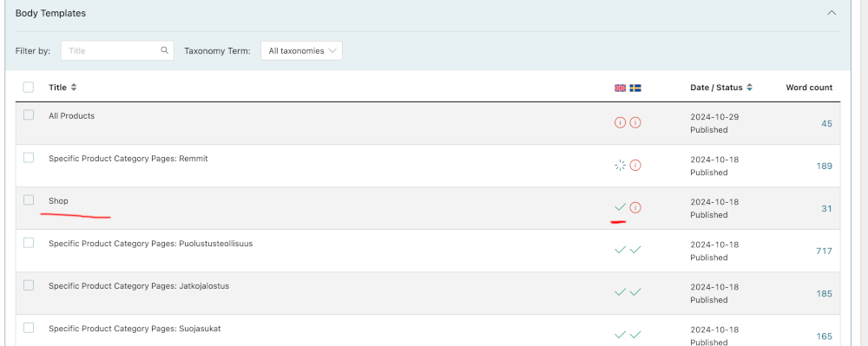Open Specific Product Category Pages: Puolustusteollisuus

[x=150, y=243]
